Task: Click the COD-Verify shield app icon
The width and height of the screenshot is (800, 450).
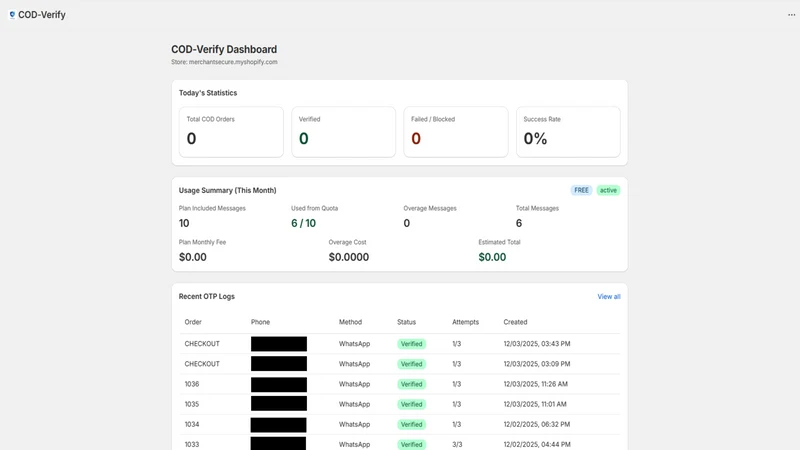Action: pyautogui.click(x=12, y=15)
